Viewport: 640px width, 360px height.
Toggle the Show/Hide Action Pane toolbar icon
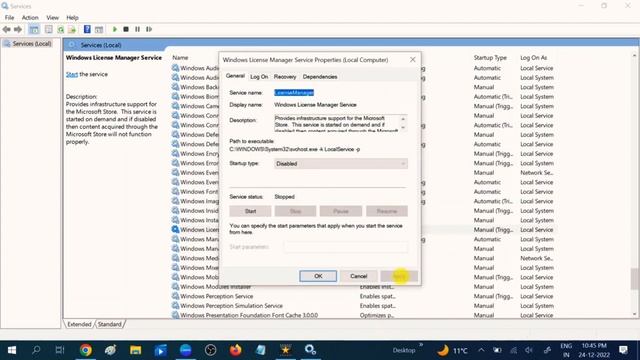click(x=99, y=29)
